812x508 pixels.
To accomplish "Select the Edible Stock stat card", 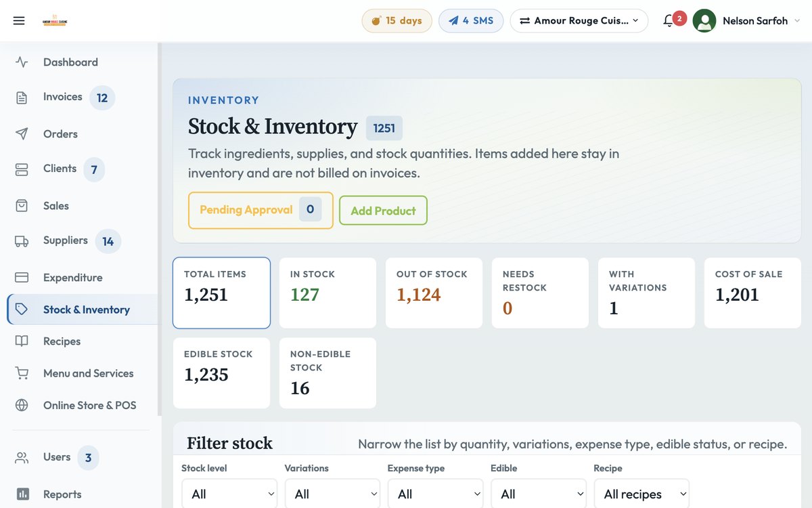I will (221, 373).
